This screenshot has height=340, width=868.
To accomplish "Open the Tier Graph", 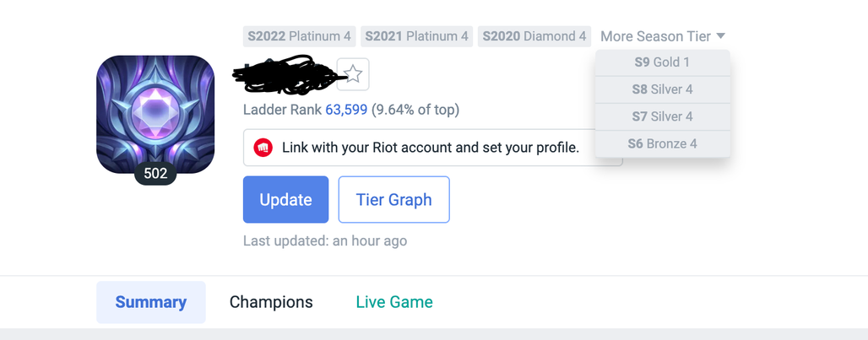I will click(394, 200).
